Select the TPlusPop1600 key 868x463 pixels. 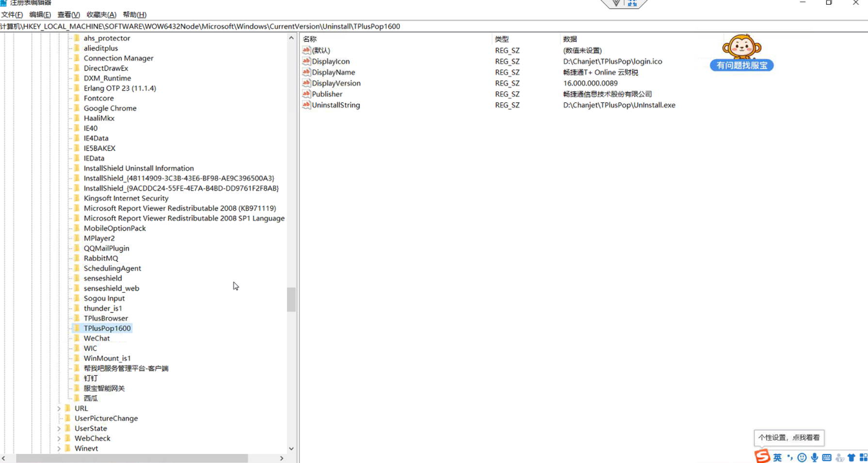pos(107,328)
